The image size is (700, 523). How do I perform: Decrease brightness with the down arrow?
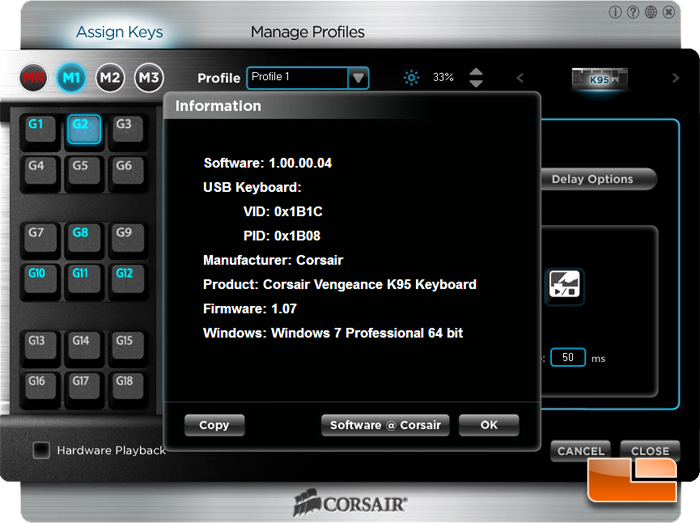tap(476, 84)
